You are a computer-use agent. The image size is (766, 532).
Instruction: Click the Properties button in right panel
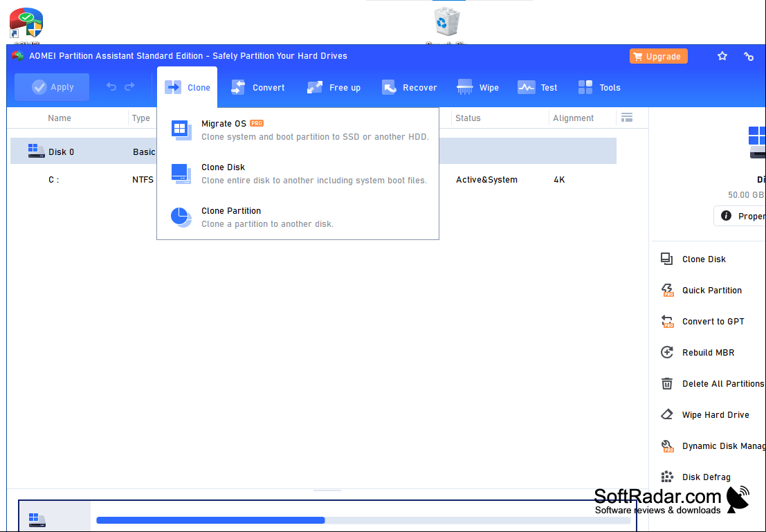click(x=740, y=216)
